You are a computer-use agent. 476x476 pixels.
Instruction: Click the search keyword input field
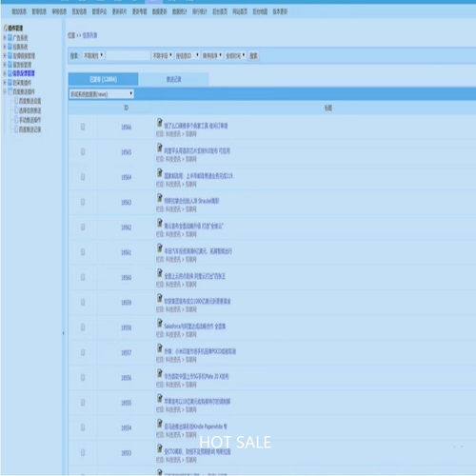[129, 56]
